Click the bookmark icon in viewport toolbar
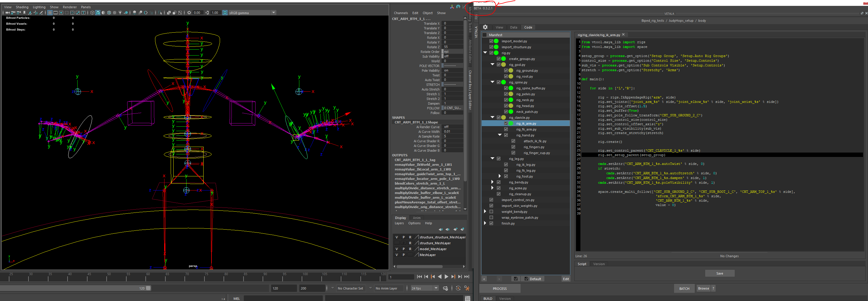This screenshot has height=301, width=868. 24,13
